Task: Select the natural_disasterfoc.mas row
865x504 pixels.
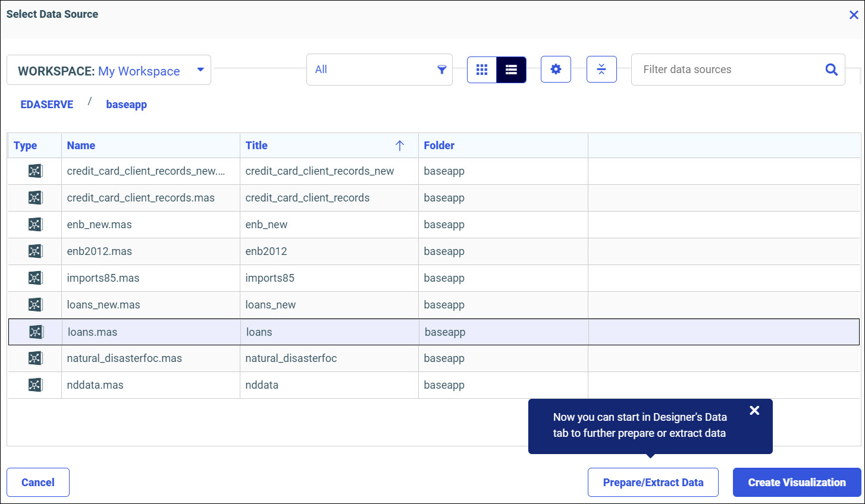Action: click(124, 358)
